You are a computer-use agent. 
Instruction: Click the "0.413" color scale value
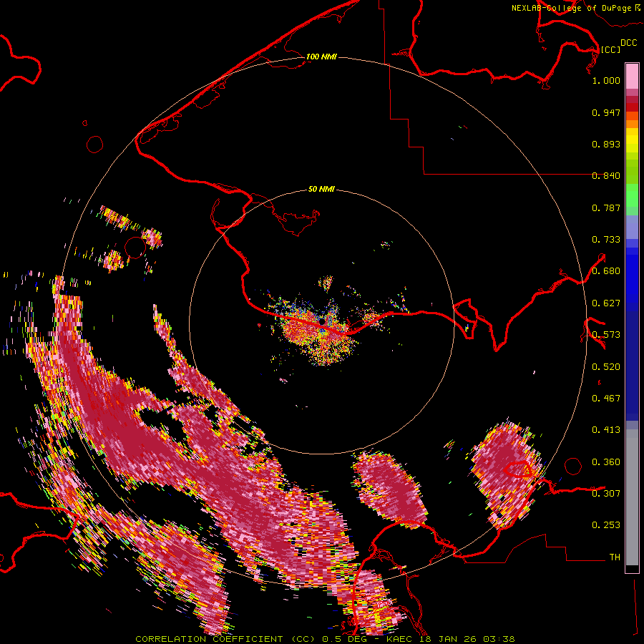point(606,430)
